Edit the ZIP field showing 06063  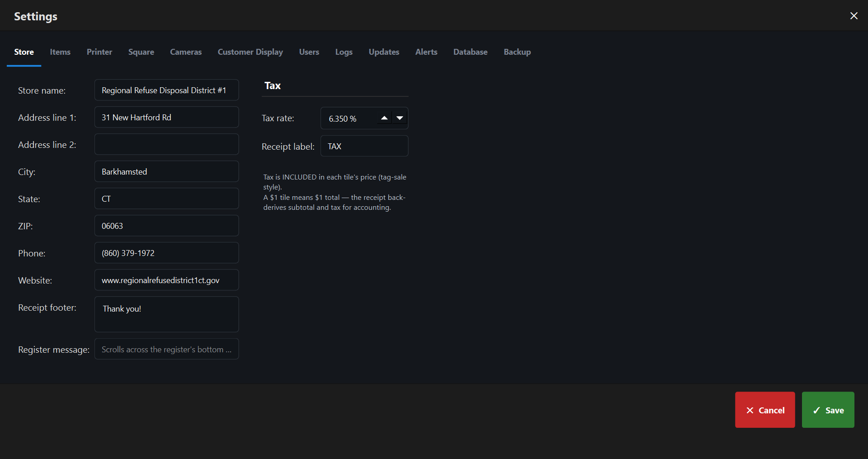tap(166, 226)
